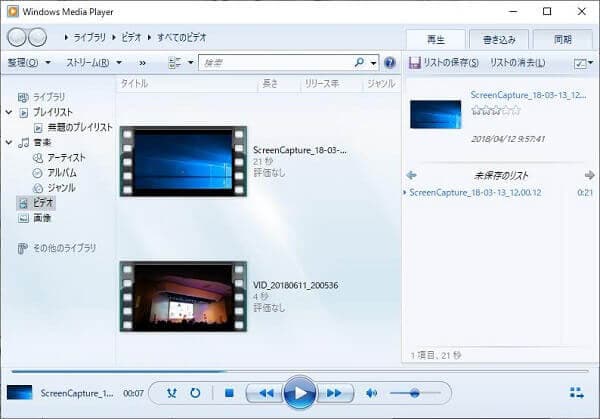Viewport: 600px width, 419px height.
Task: Click the next list right arrow
Action: [x=589, y=175]
